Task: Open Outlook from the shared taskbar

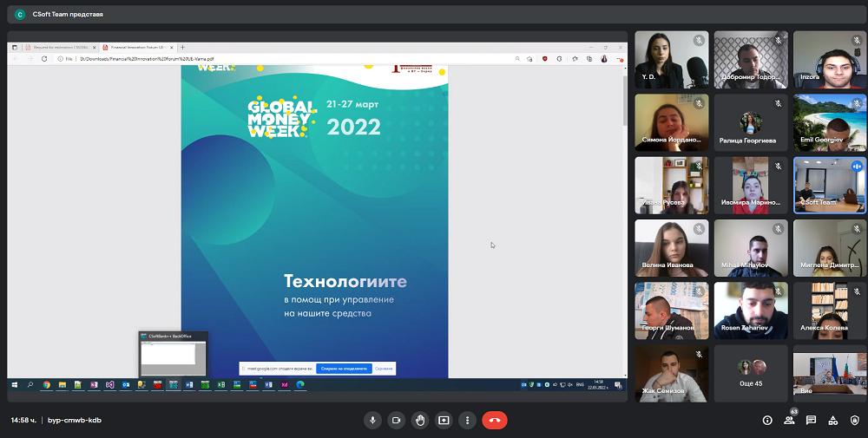Action: click(x=126, y=384)
